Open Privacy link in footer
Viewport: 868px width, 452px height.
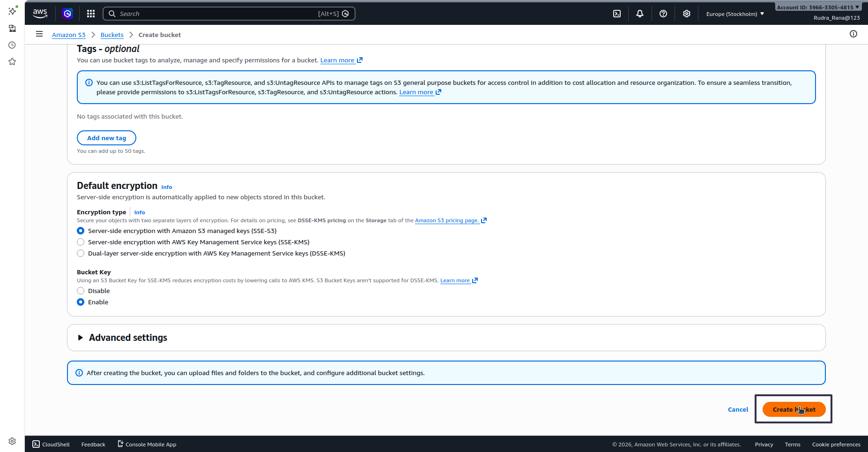point(764,444)
